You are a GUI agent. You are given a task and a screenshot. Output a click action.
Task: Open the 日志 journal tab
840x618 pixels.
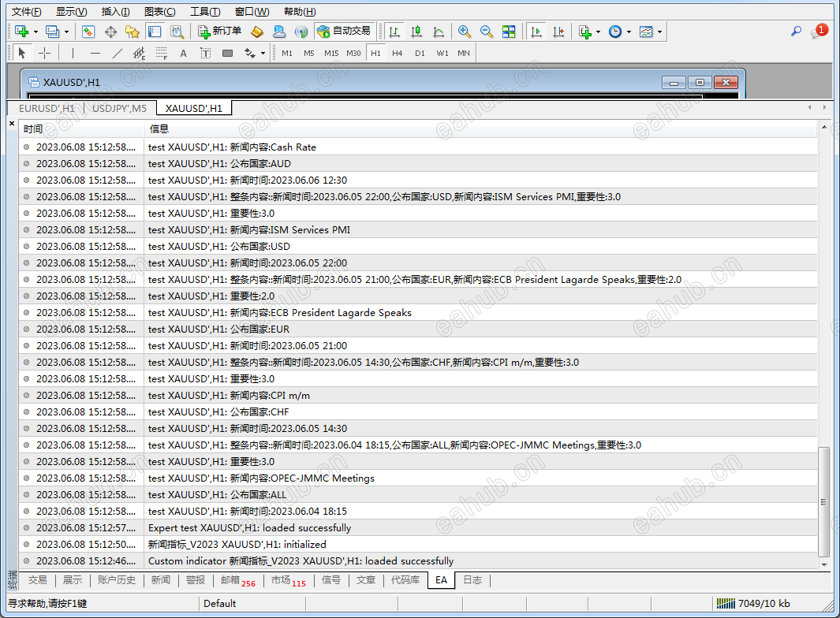[472, 580]
